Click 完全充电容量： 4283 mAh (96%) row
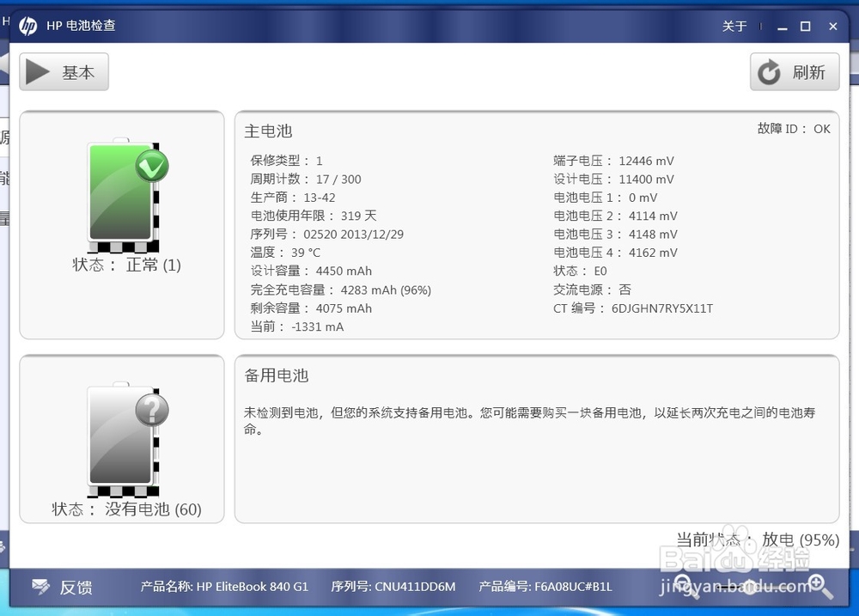Screen dimensions: 859x616 (341, 290)
